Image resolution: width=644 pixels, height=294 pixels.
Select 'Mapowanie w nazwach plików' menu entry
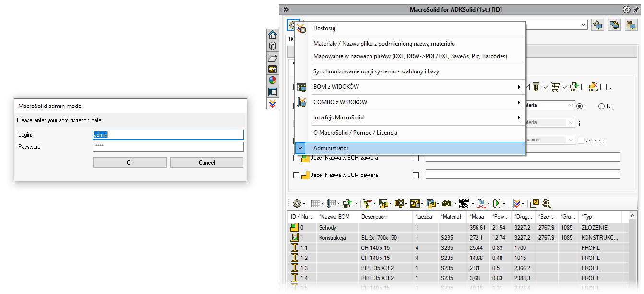point(410,56)
